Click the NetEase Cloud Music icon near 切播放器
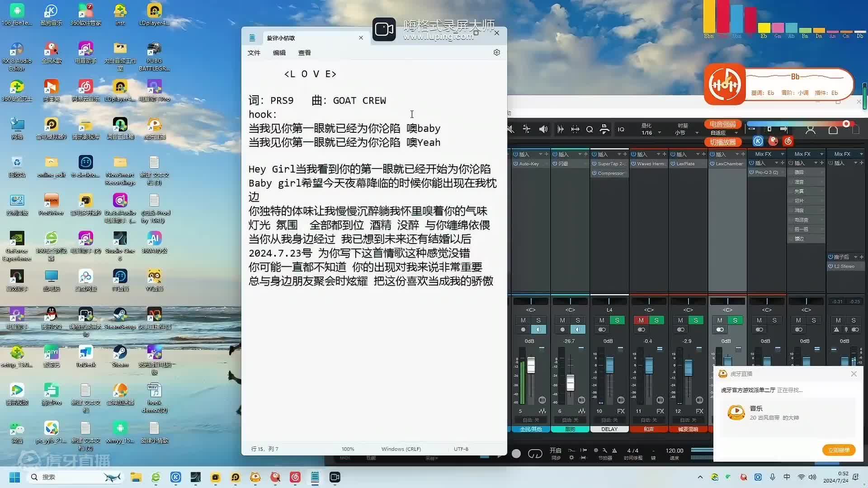 coord(787,141)
